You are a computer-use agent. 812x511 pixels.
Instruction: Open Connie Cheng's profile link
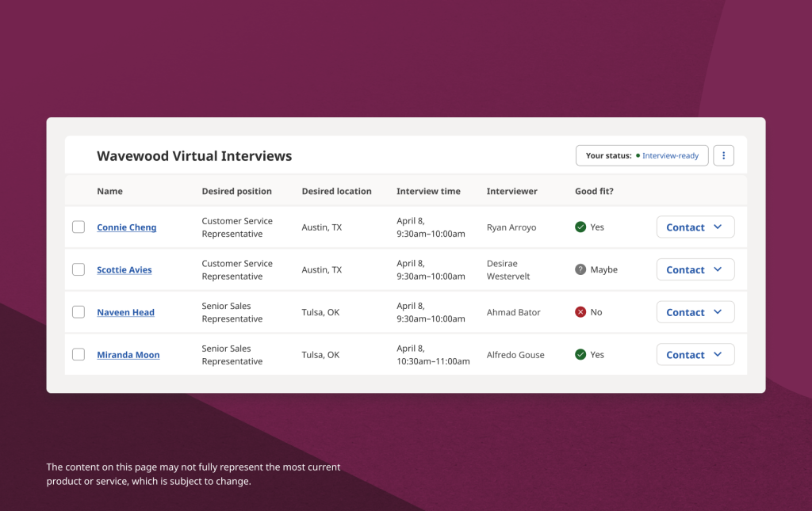(x=126, y=227)
